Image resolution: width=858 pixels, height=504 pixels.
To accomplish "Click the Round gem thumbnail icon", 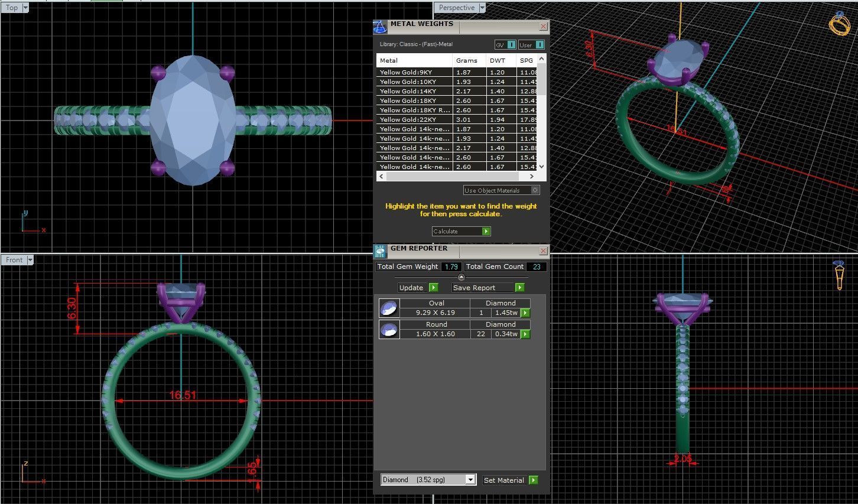I will 388,329.
